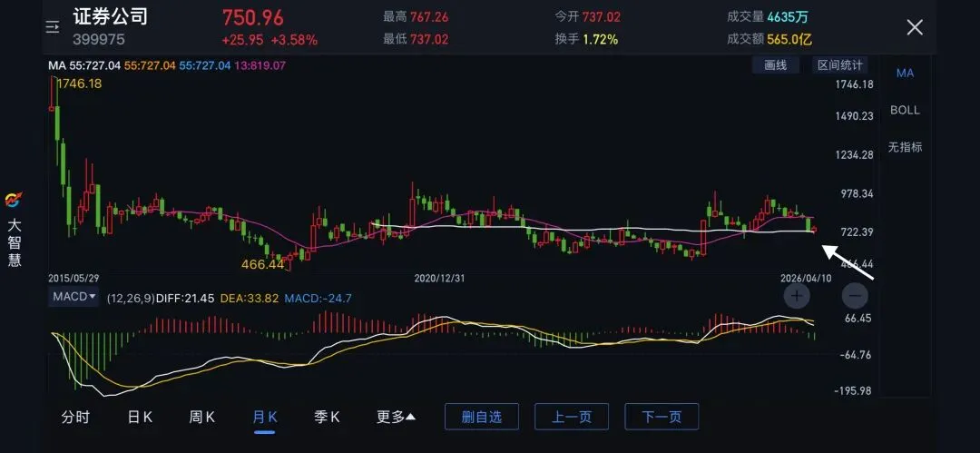
Task: Select the 周K period tab
Action: [x=201, y=418]
